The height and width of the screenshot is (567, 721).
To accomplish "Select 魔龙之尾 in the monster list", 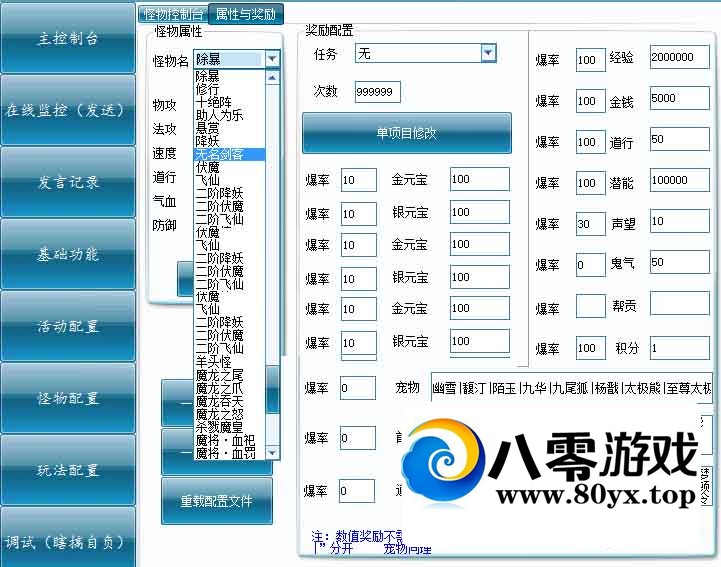I will (x=229, y=375).
